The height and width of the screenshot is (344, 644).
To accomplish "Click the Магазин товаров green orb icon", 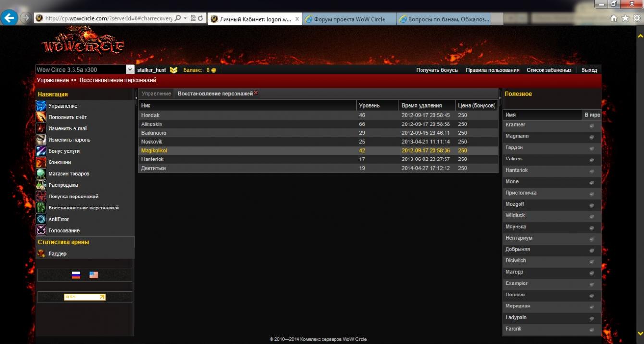I will pos(41,174).
